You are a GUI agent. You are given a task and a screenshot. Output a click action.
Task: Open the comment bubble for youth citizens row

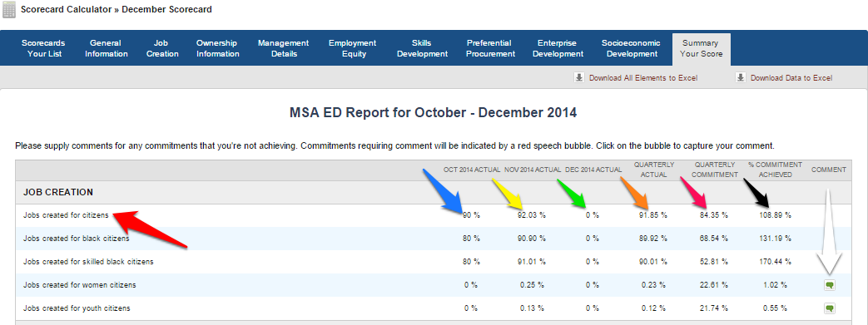pos(829,308)
